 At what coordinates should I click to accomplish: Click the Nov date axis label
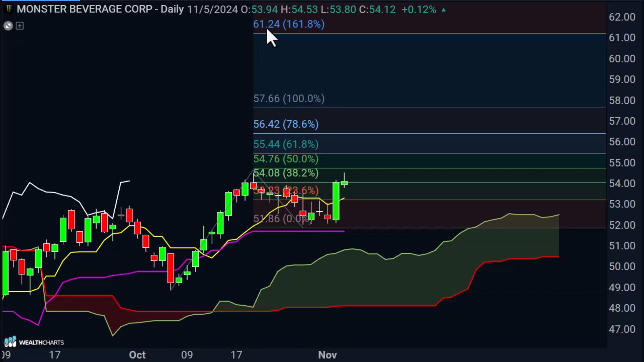pos(327,355)
